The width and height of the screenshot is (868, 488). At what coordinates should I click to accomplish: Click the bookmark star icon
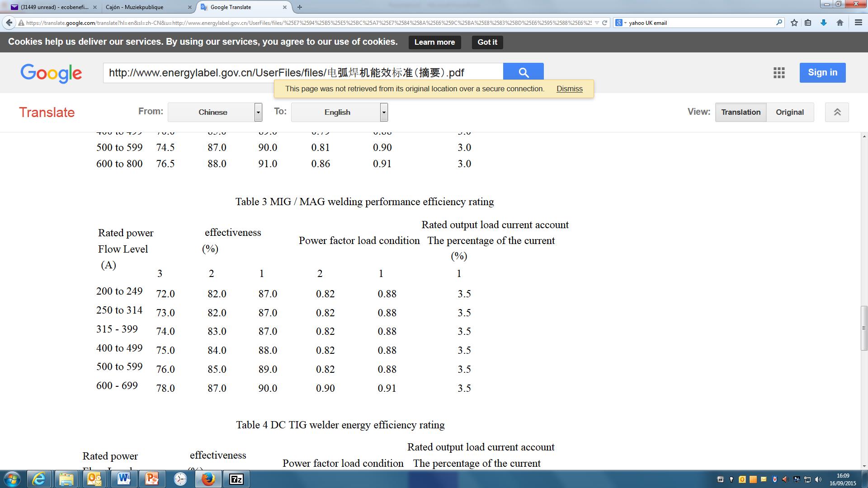pyautogui.click(x=794, y=23)
